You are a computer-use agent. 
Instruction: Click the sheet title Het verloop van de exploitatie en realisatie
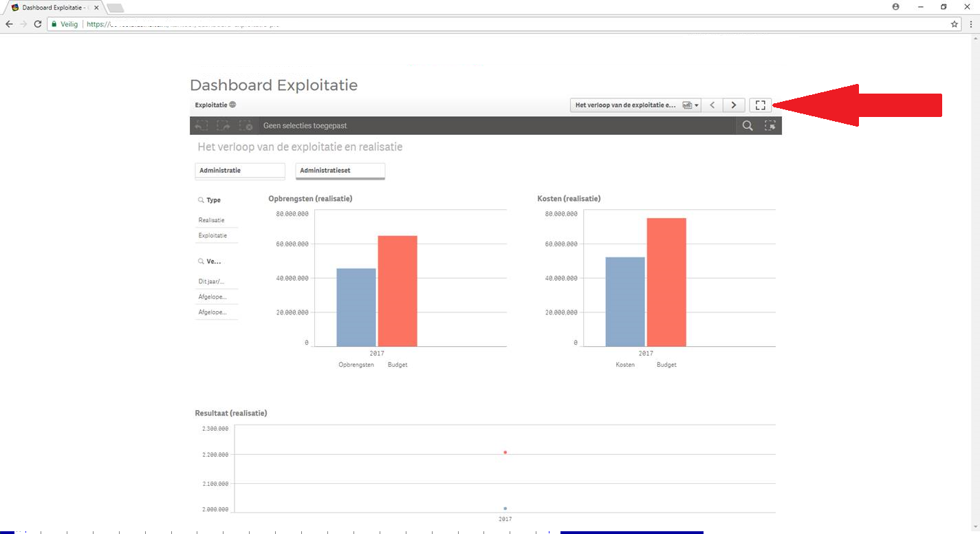[300, 147]
